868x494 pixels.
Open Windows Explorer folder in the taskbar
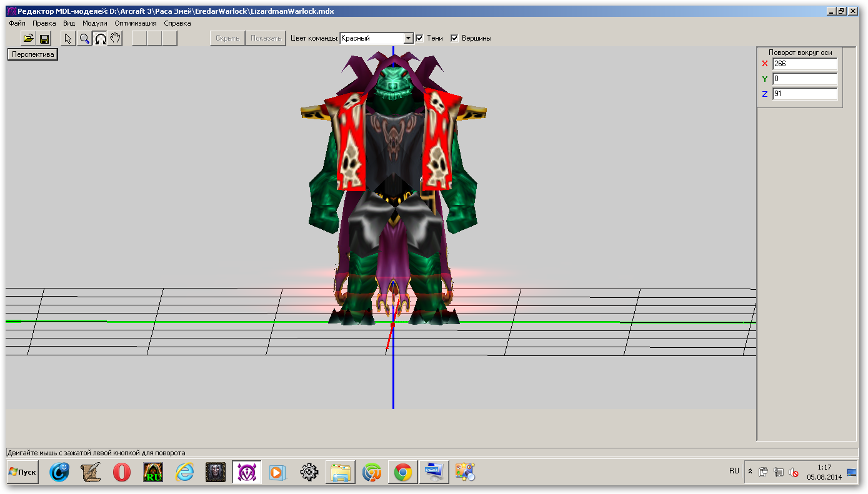[341, 473]
